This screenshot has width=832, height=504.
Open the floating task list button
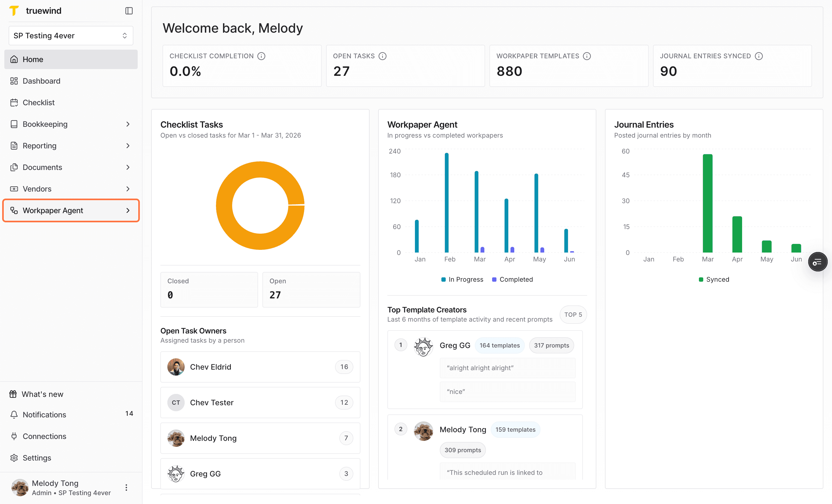point(817,262)
